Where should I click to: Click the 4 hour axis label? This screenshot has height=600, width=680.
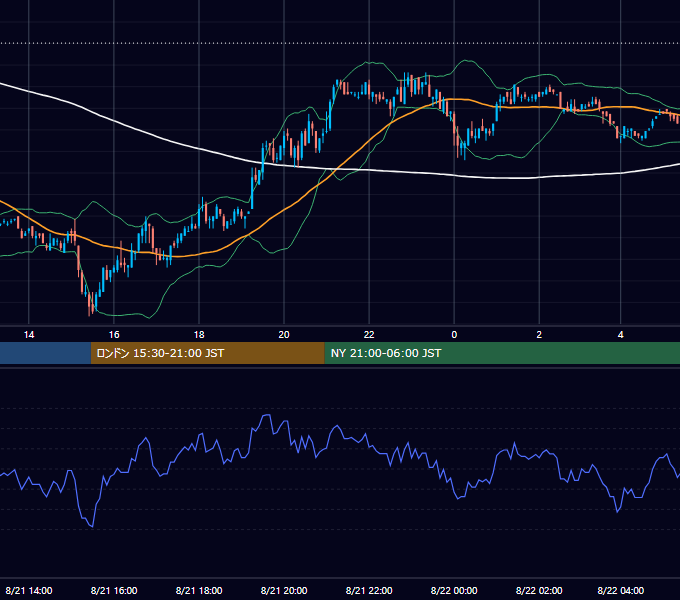coord(621,335)
